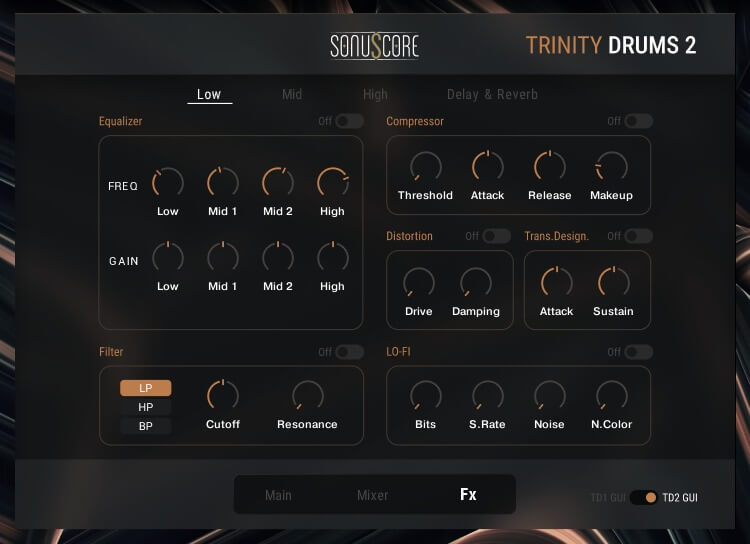Switch to the Mid band tab
Image resolution: width=750 pixels, height=544 pixels.
[x=292, y=95]
